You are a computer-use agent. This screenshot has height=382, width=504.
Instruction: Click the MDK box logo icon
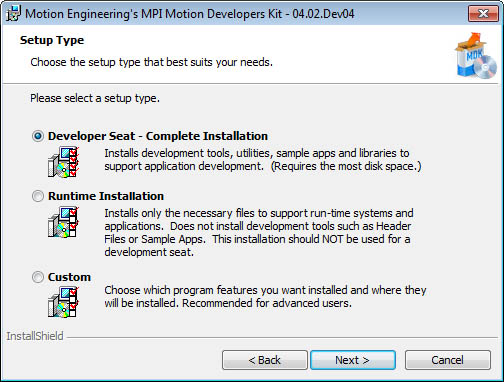pyautogui.click(x=476, y=56)
